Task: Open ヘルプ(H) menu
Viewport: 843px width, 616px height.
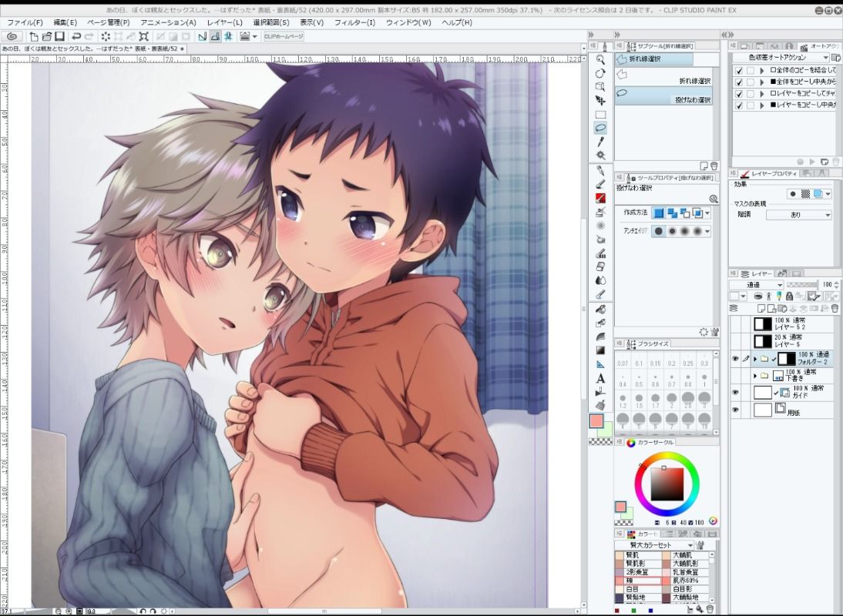Action: point(457,22)
